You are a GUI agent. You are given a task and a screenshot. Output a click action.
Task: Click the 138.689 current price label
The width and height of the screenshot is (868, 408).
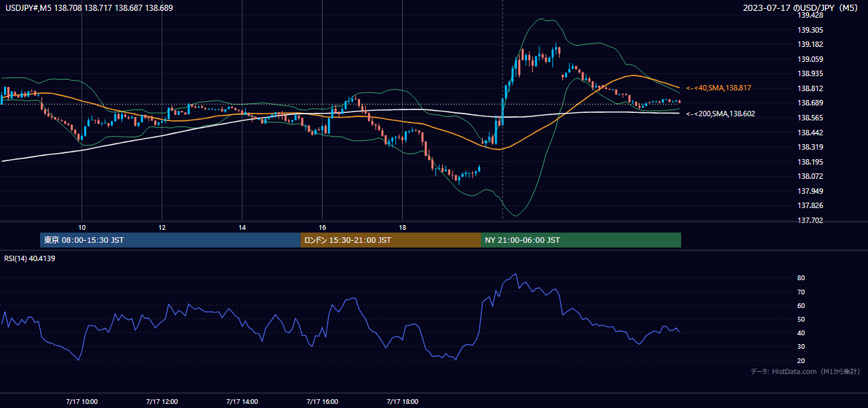point(810,103)
